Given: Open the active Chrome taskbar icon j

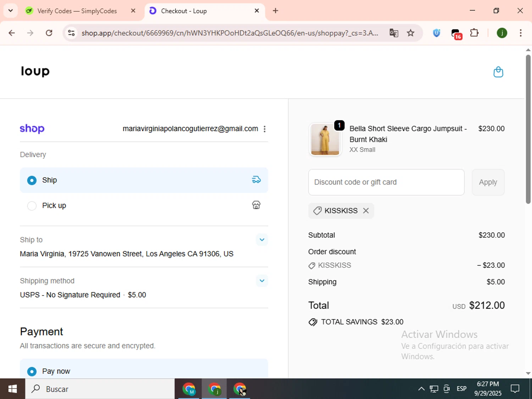Looking at the screenshot, I should 215,389.
